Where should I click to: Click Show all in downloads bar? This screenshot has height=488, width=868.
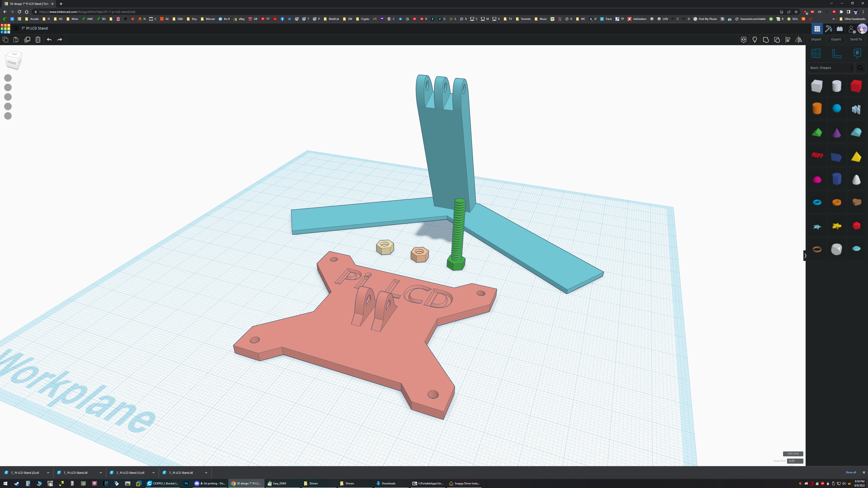tap(850, 472)
